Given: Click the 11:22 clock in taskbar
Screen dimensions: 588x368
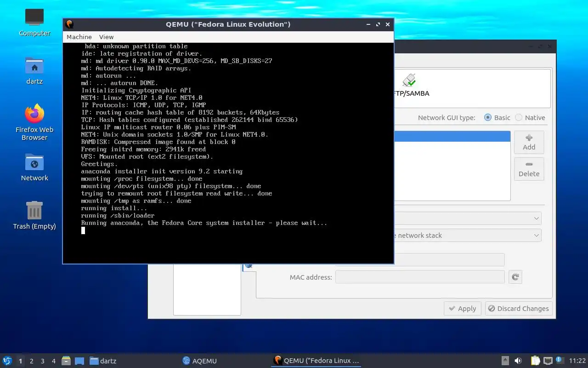Looking at the screenshot, I should (x=577, y=361).
